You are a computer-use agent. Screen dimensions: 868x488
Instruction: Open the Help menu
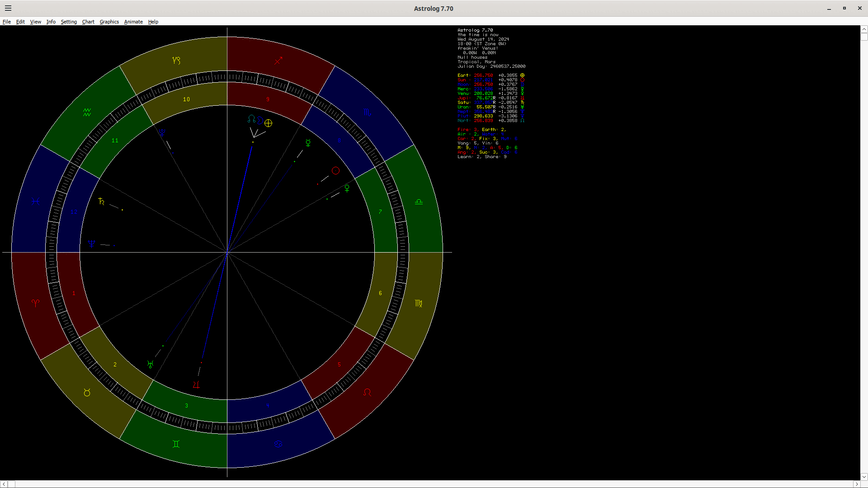tap(153, 22)
